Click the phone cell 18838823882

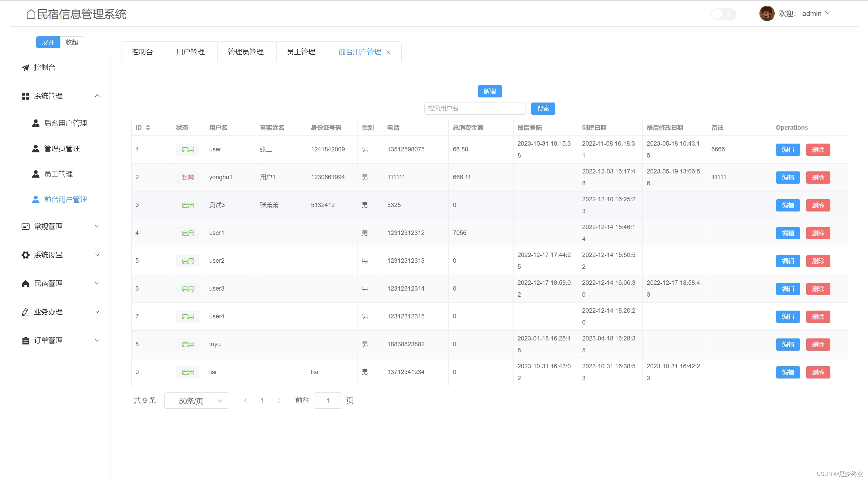[406, 344]
